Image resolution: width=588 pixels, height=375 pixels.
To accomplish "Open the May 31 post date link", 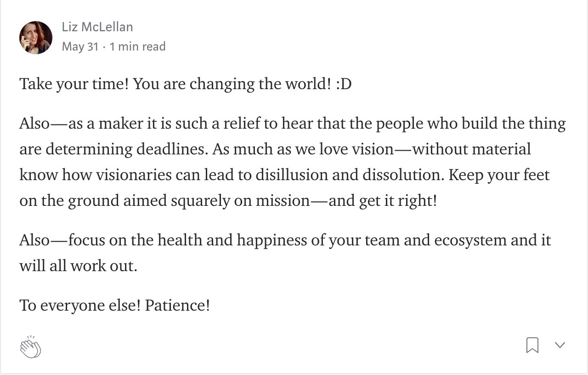I will point(80,46).
